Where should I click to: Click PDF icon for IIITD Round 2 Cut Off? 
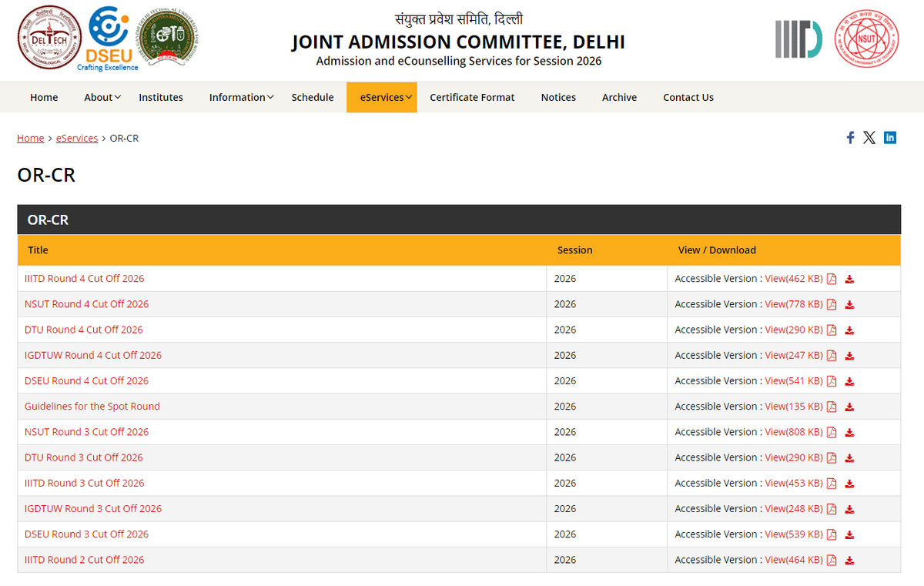coord(832,560)
